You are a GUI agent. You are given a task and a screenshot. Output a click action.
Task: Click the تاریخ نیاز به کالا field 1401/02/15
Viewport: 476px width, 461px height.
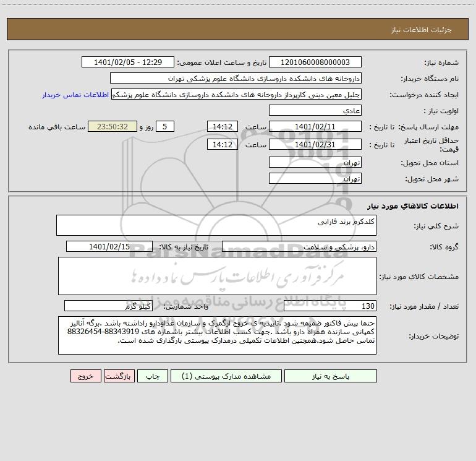109,247
